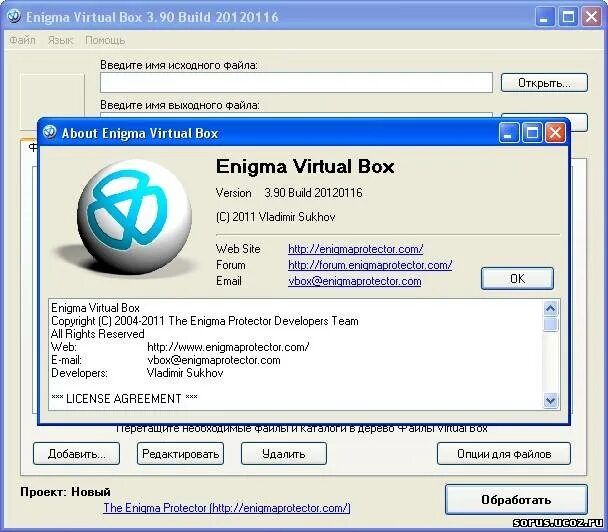The height and width of the screenshot is (532, 608).
Task: Click 'Developers: Vladimir Sukhov' line
Action: click(x=137, y=373)
